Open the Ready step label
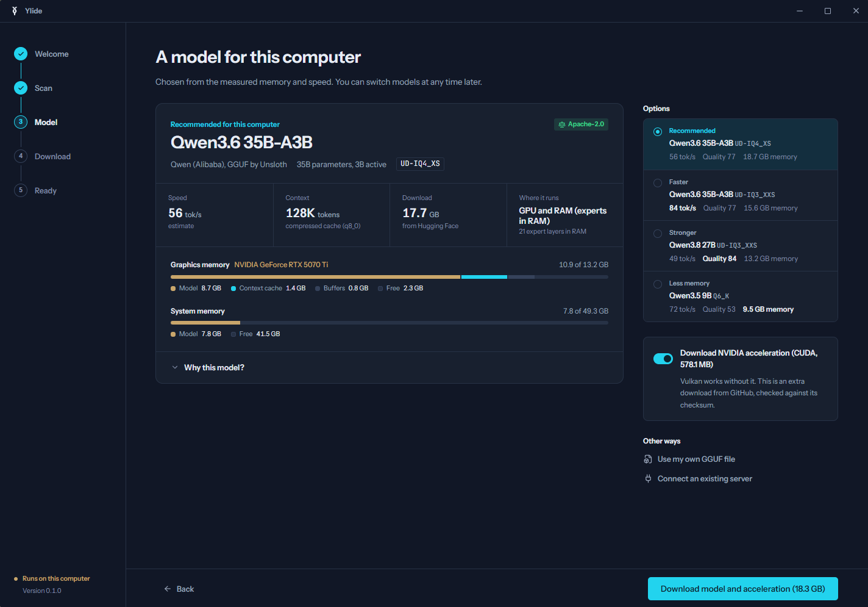This screenshot has height=607, width=868. 46,190
